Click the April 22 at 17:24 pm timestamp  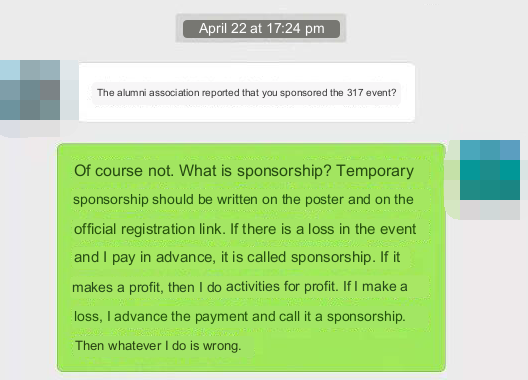261,29
